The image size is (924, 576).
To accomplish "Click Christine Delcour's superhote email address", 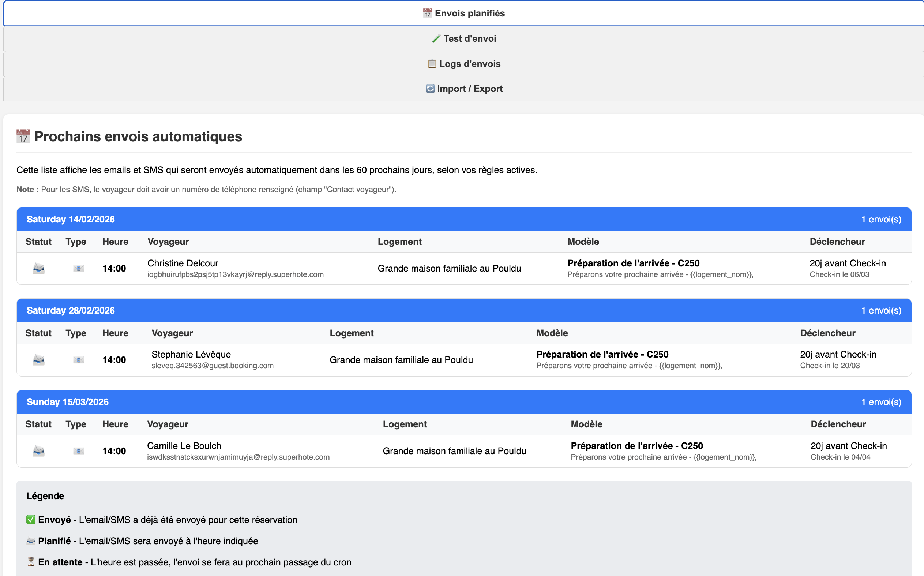I will click(x=235, y=275).
